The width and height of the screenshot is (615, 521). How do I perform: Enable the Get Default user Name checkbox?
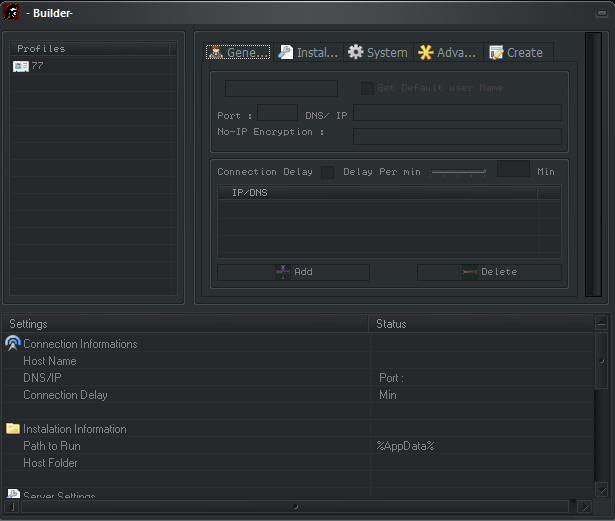[x=367, y=88]
